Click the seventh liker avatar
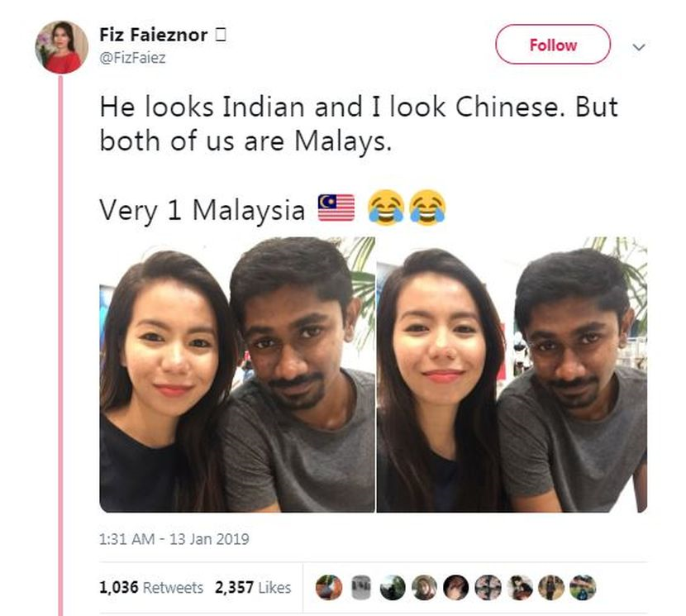Screen dimensions: 686x616 pos(519,587)
